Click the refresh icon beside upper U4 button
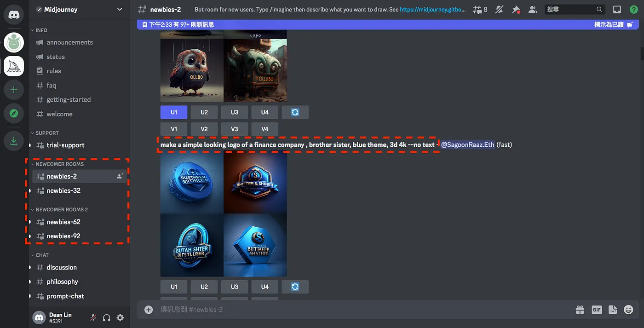Viewport: 644px width, 328px height. (295, 112)
